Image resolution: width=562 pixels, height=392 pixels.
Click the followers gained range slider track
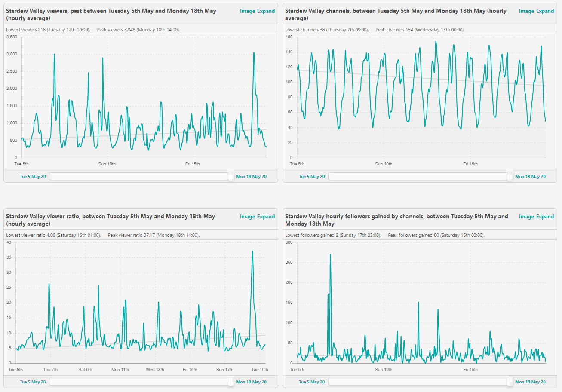pos(421,382)
